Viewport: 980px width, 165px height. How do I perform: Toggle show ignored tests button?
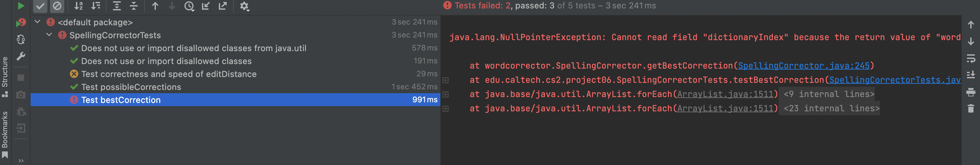[x=57, y=6]
